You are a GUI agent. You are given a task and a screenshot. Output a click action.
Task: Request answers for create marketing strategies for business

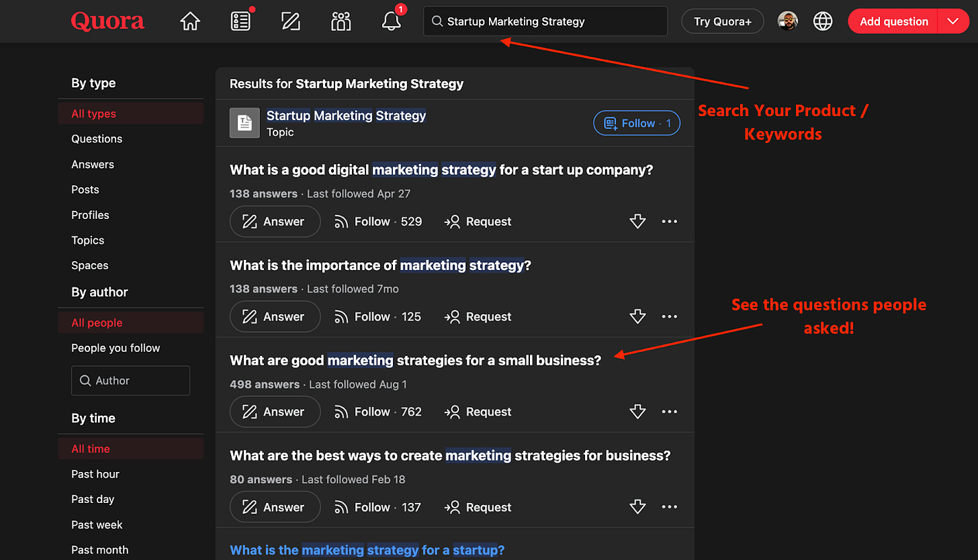(x=478, y=508)
